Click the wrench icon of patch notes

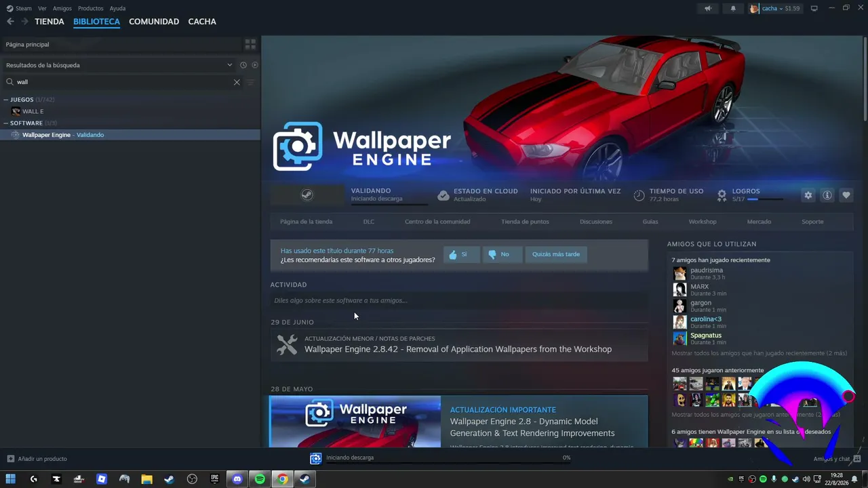pos(287,345)
